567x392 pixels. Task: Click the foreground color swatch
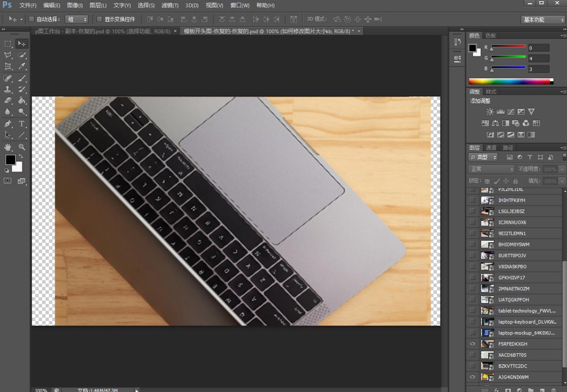(10, 161)
